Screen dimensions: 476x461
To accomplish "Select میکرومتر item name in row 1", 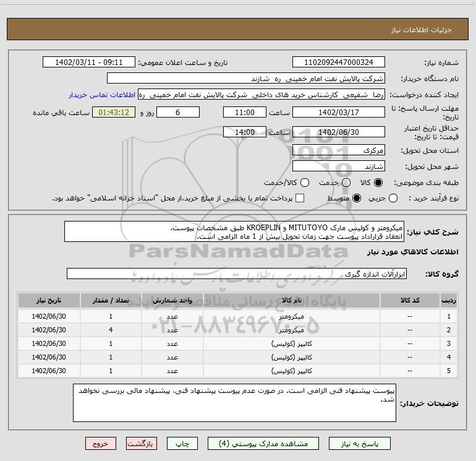I will (291, 316).
